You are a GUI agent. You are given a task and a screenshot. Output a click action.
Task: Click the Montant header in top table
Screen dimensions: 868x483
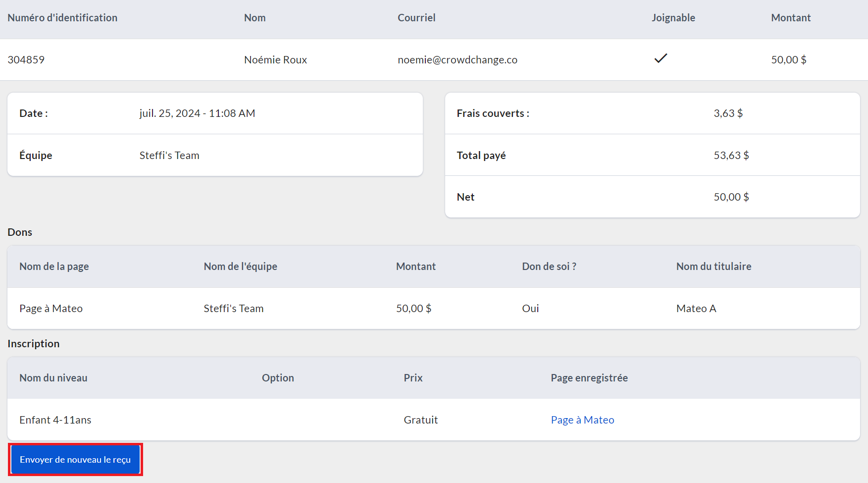790,18
